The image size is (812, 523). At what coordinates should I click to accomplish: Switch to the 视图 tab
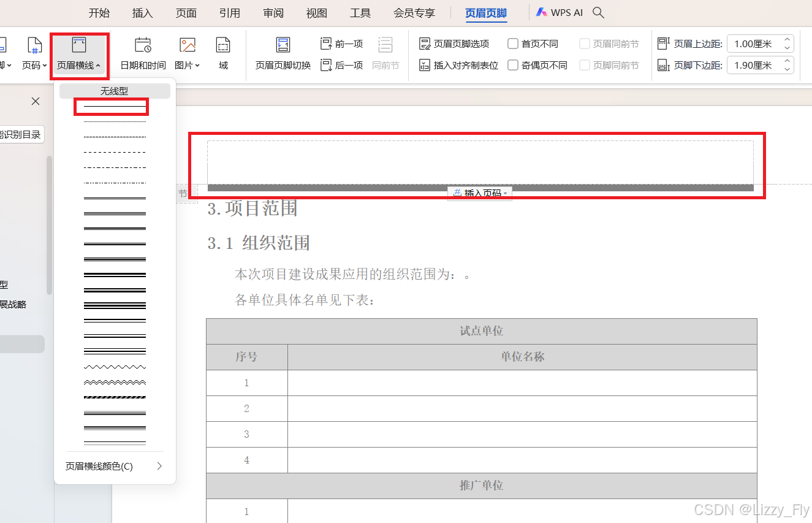point(317,13)
